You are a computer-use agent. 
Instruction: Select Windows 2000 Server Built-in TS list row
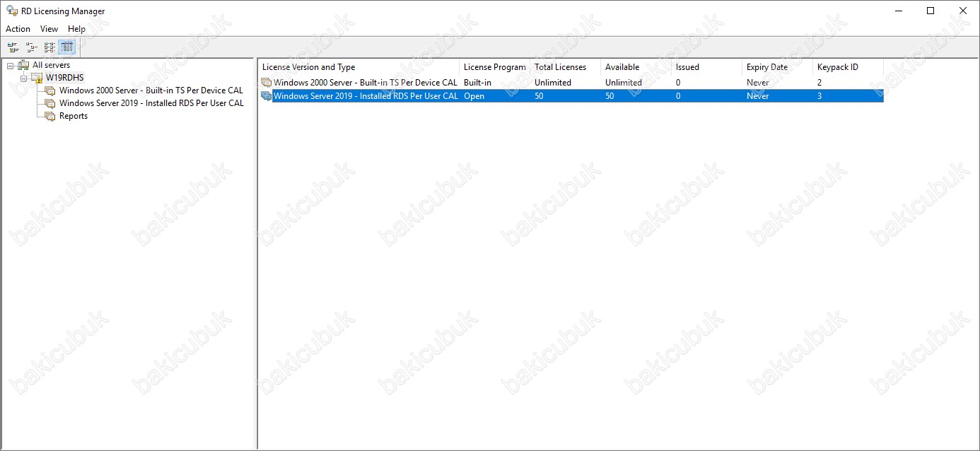pos(571,83)
